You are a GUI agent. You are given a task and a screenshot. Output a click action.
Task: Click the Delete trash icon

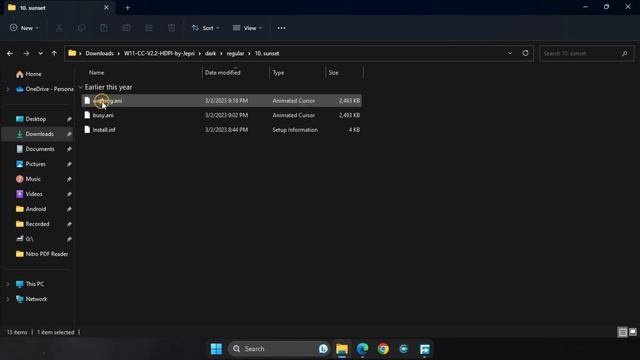[171, 28]
